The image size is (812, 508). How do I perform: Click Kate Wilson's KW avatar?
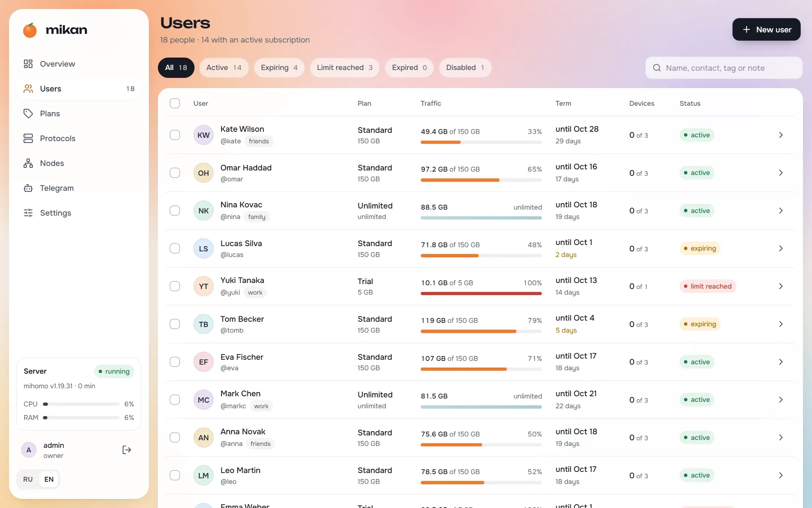tap(203, 135)
